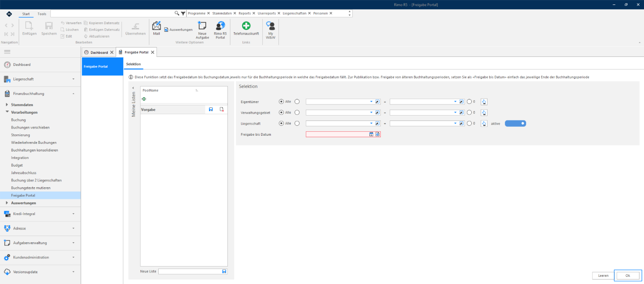The height and width of the screenshot is (284, 644).
Task: Close the Dashboard tab
Action: pyautogui.click(x=112, y=52)
